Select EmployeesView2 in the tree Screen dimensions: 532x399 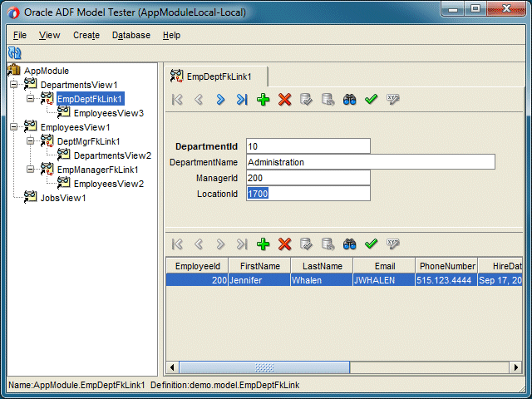point(109,184)
